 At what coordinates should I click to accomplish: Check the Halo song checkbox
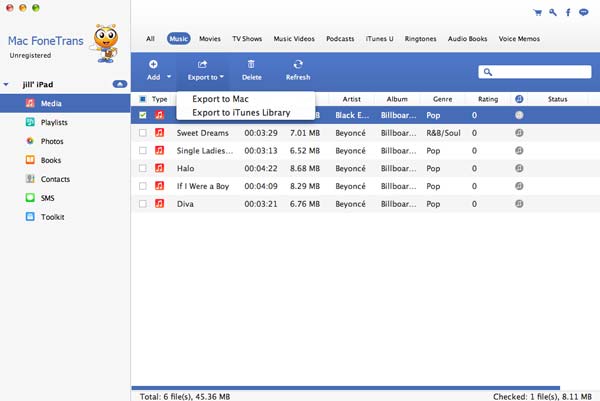pos(143,168)
